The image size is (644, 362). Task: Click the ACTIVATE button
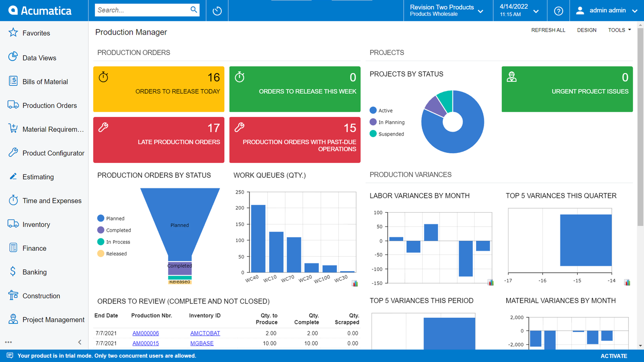click(614, 356)
